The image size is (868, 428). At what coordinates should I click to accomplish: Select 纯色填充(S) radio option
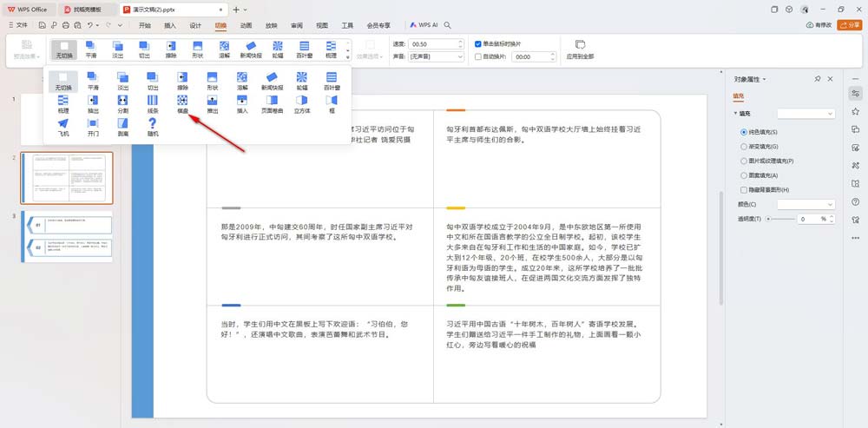click(744, 132)
